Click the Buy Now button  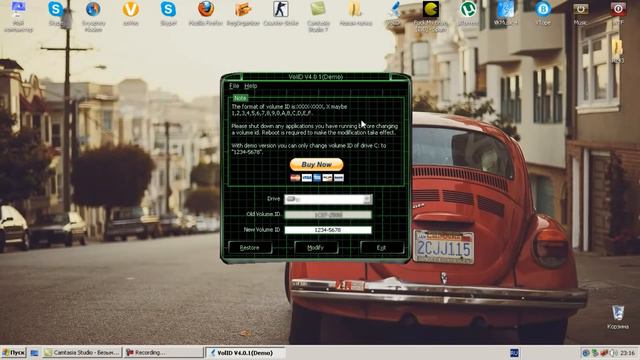coord(317,164)
